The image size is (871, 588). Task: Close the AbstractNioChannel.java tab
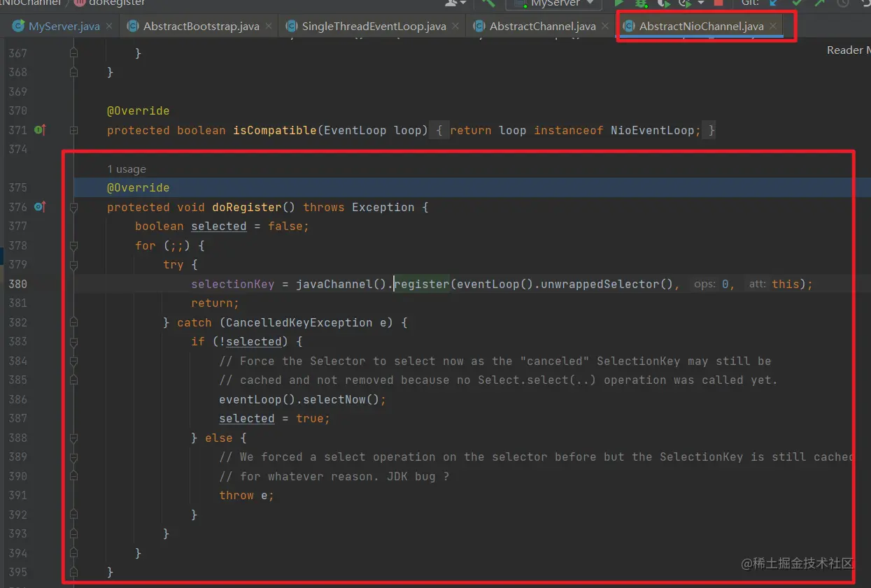pos(773,27)
